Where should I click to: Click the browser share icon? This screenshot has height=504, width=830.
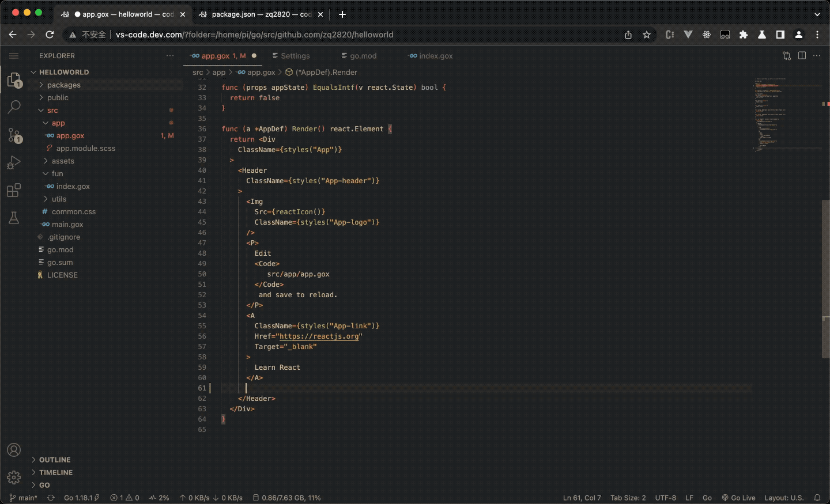[x=628, y=35]
